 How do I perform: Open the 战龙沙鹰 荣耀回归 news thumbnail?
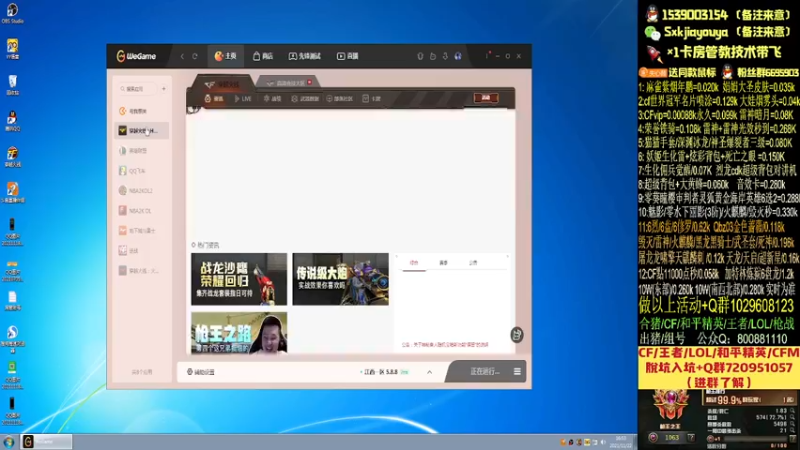[239, 279]
